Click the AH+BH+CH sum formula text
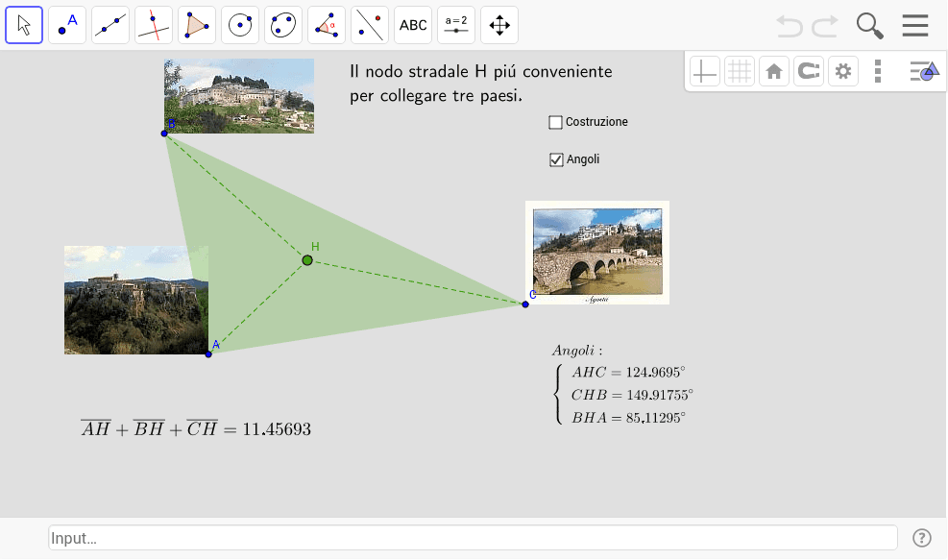 click(196, 428)
